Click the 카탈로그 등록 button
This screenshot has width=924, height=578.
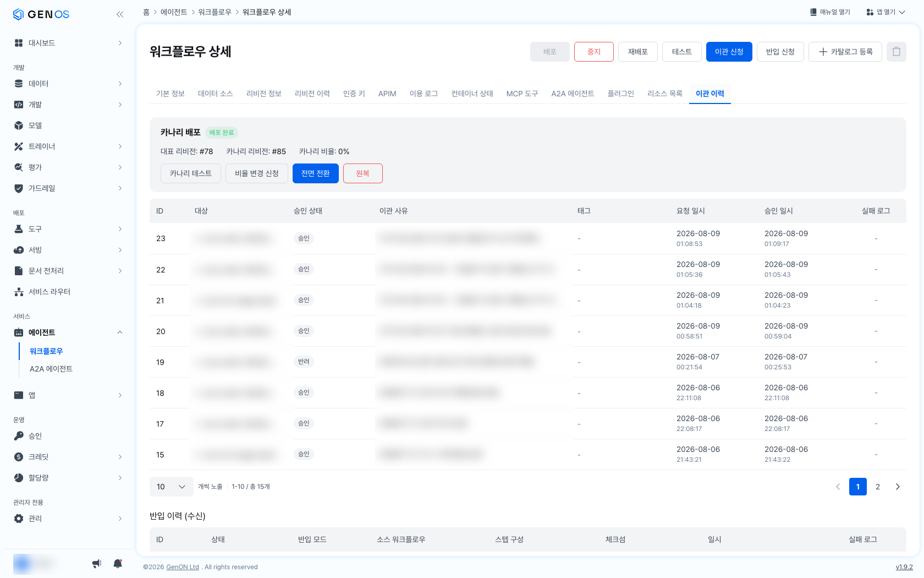845,52
